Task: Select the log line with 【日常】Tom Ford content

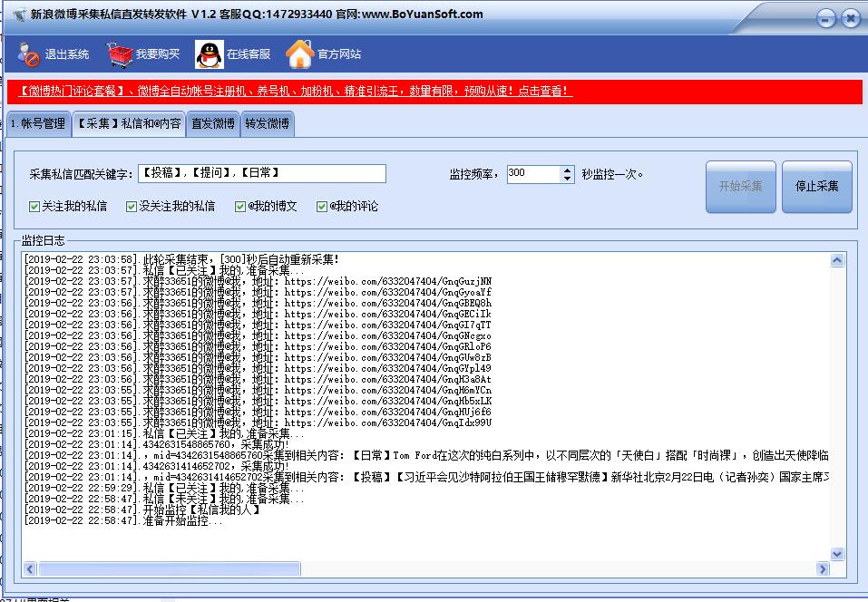Action: pyautogui.click(x=426, y=455)
